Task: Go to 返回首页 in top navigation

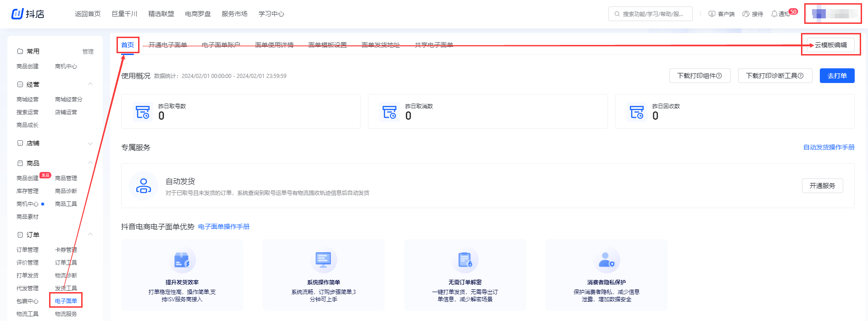Action: point(88,14)
